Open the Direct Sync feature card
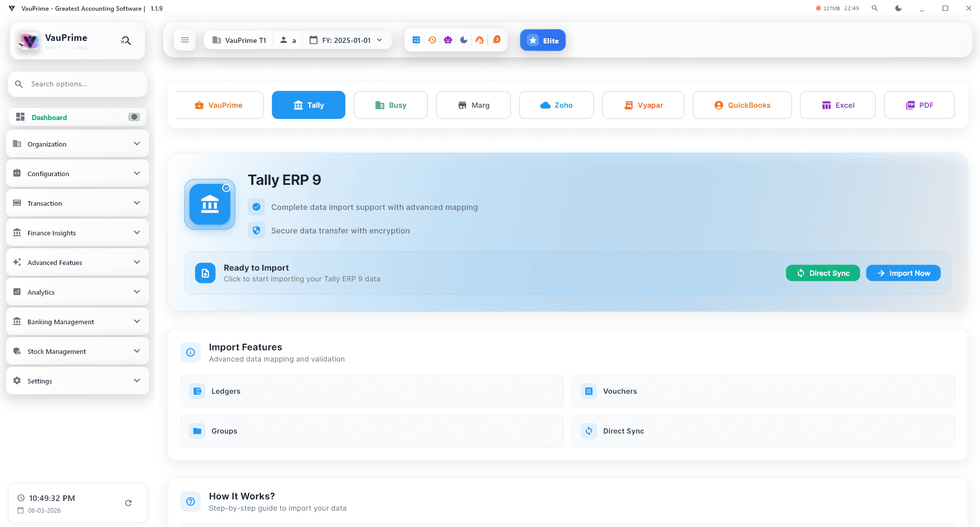 763,431
